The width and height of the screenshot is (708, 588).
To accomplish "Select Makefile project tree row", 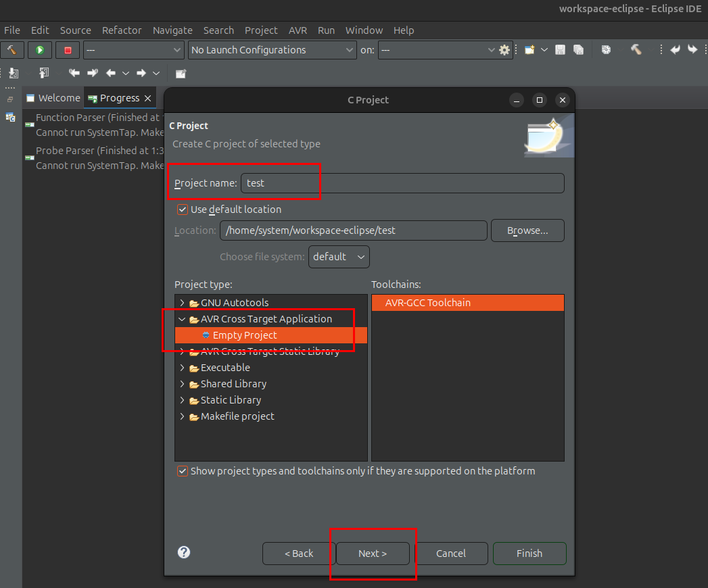I will point(271,416).
